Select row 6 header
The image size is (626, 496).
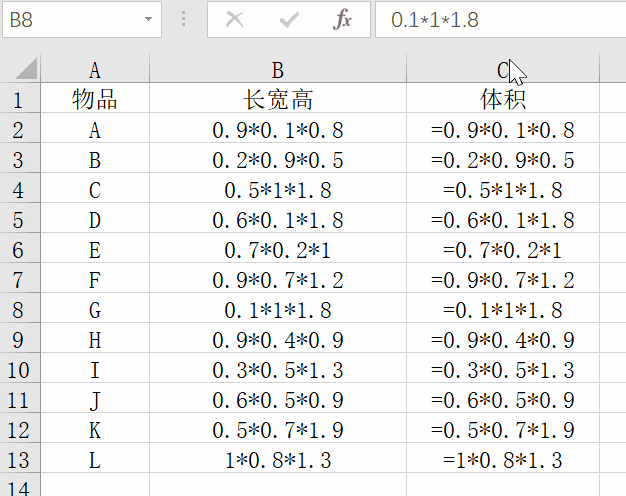point(20,248)
